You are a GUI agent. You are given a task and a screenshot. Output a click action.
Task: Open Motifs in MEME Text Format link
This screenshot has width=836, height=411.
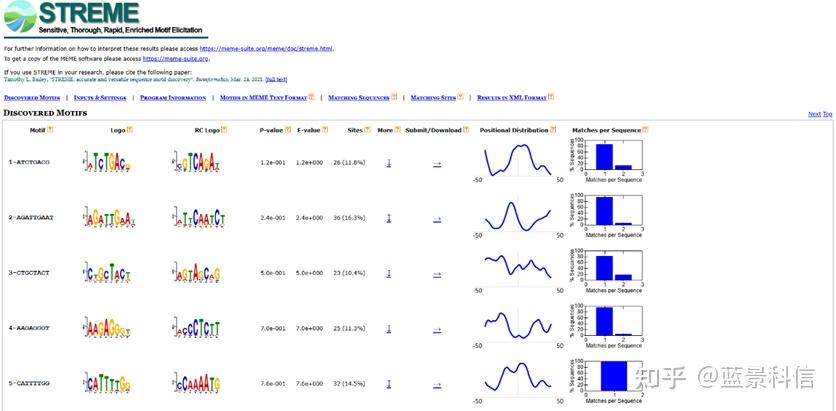[x=263, y=98]
